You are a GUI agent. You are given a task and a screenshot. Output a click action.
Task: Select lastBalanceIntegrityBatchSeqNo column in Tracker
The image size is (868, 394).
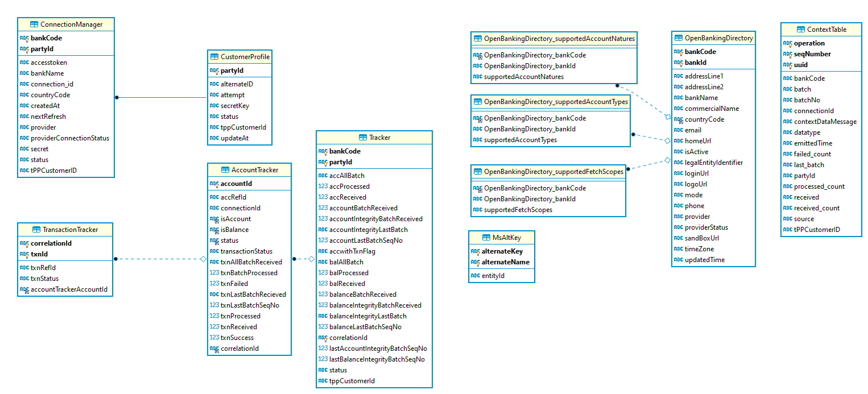click(377, 359)
